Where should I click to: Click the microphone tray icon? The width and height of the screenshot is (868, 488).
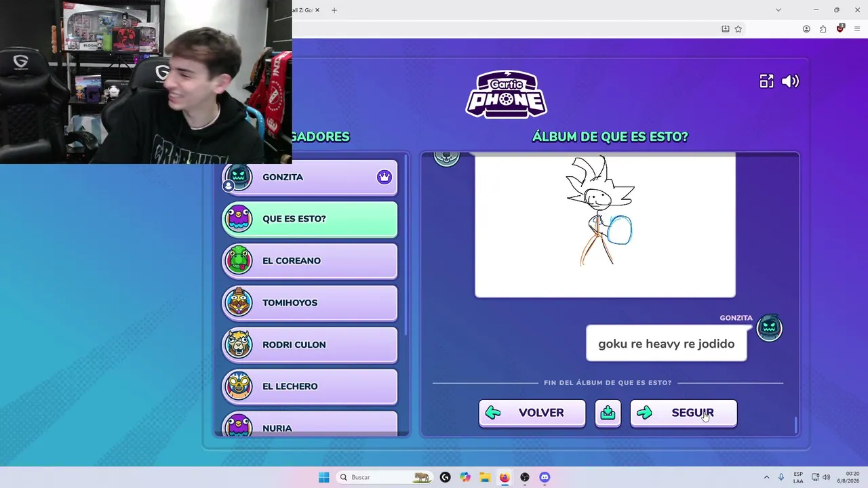click(x=781, y=477)
